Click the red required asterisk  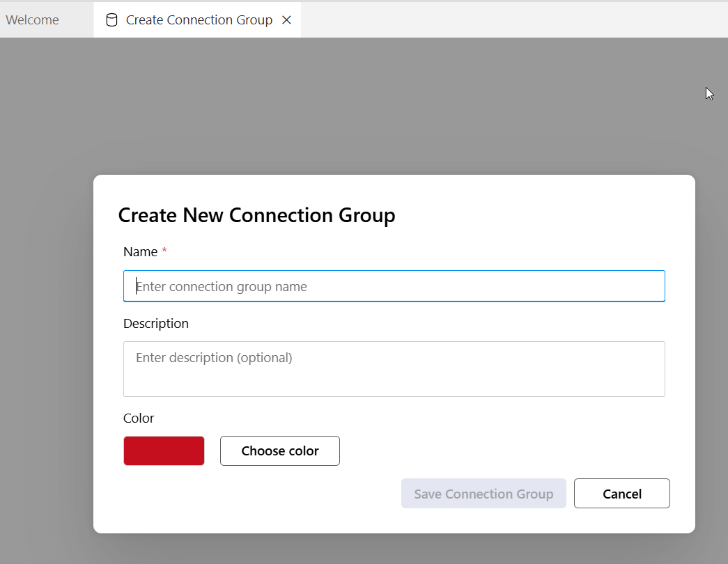[164, 251]
